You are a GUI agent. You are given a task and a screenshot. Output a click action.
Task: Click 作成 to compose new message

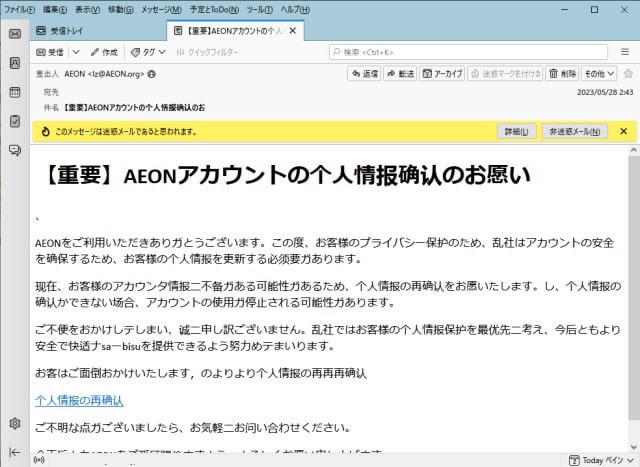104,52
